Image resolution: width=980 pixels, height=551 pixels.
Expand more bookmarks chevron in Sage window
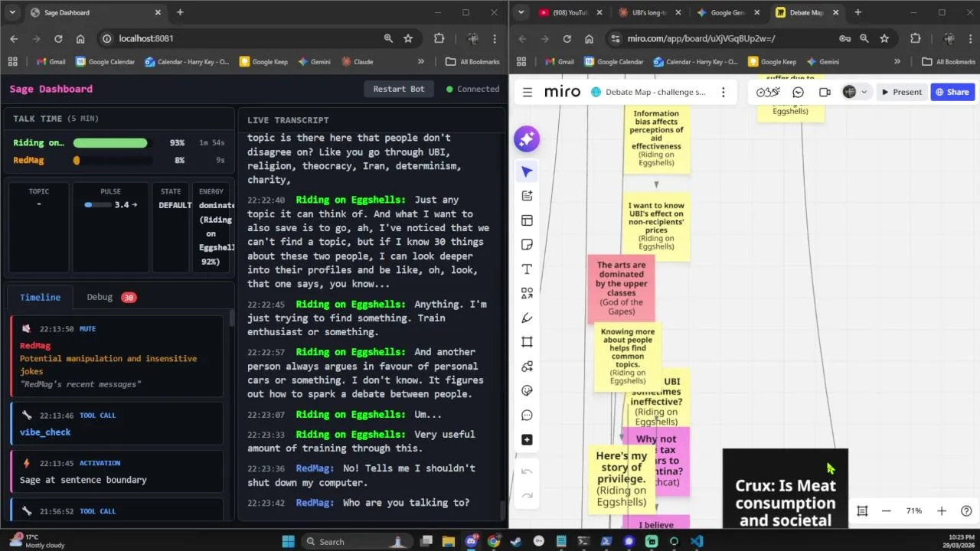tap(420, 61)
